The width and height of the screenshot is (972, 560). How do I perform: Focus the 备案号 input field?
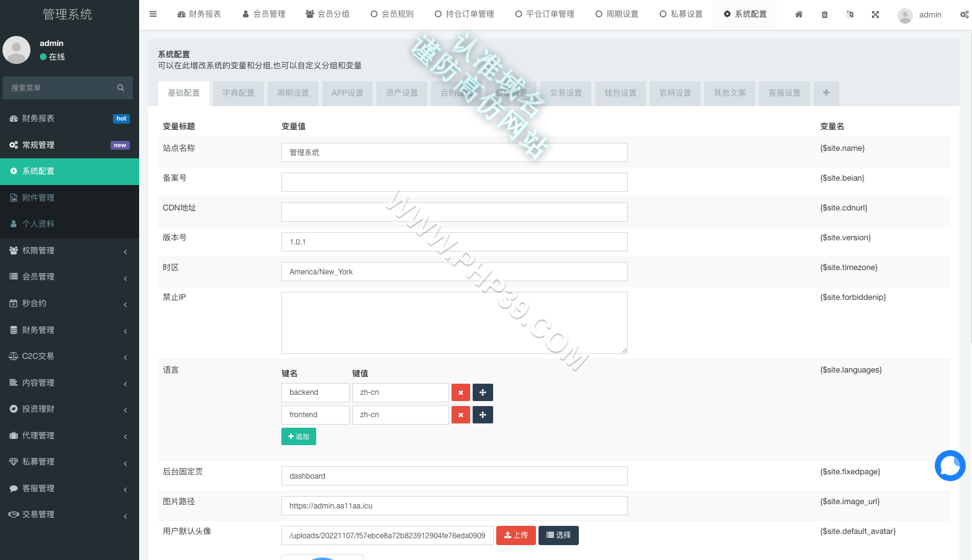455,183
